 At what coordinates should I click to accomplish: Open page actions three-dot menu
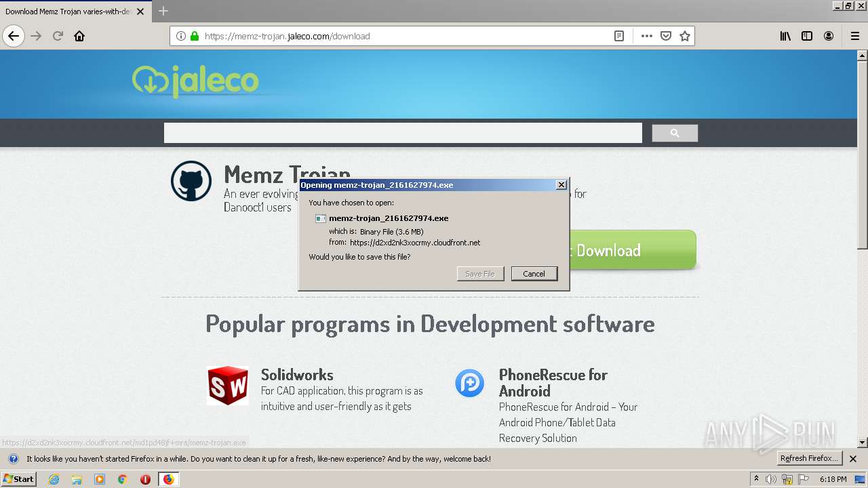pyautogui.click(x=647, y=36)
